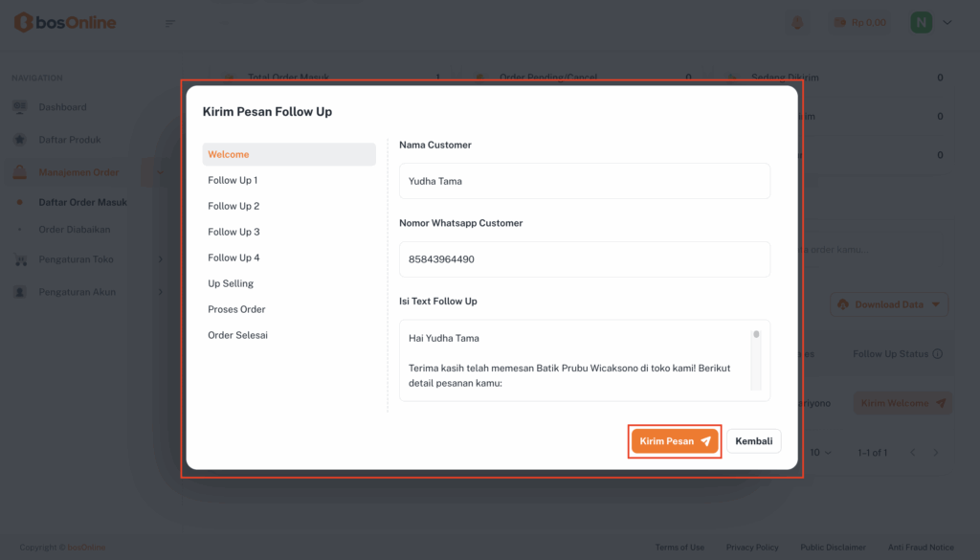Select the Order Selesai template tab
Viewport: 980px width, 560px height.
(237, 335)
